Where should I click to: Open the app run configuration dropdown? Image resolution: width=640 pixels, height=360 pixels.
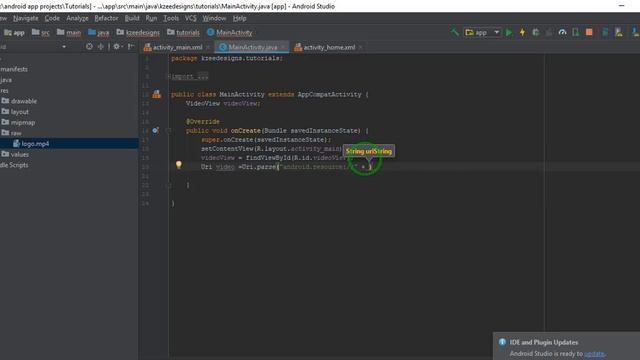tap(482, 32)
